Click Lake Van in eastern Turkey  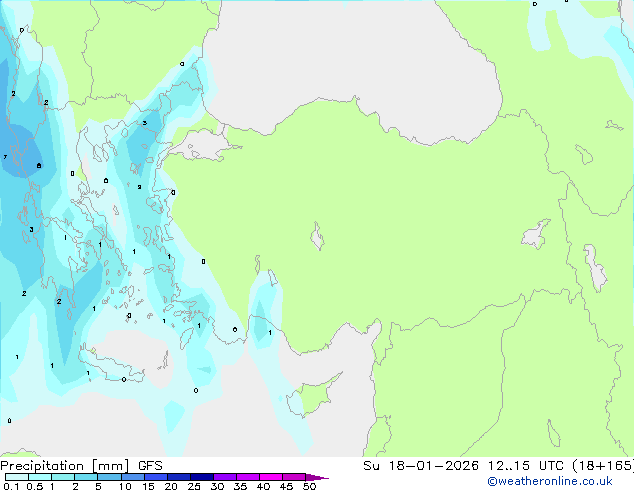536,234
